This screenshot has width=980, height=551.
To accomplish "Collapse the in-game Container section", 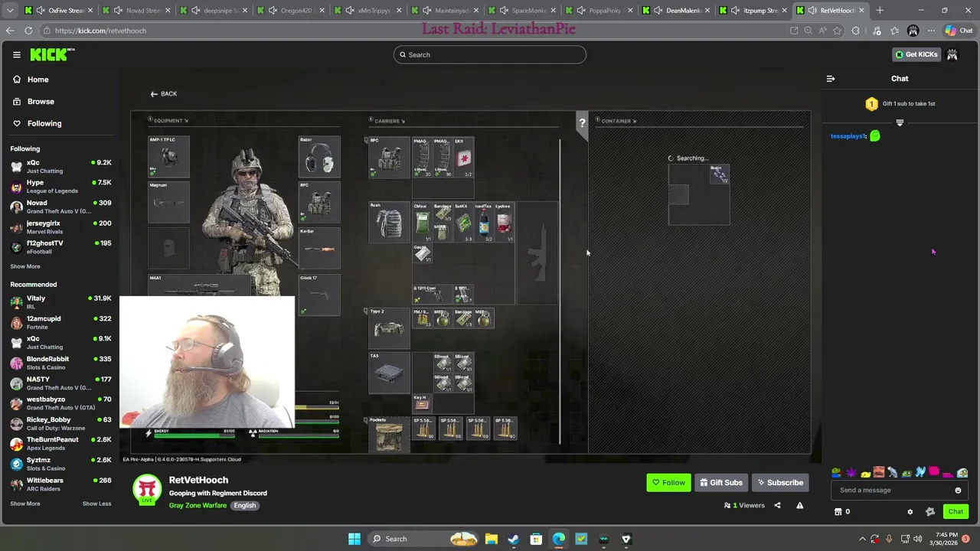I will 616,121.
